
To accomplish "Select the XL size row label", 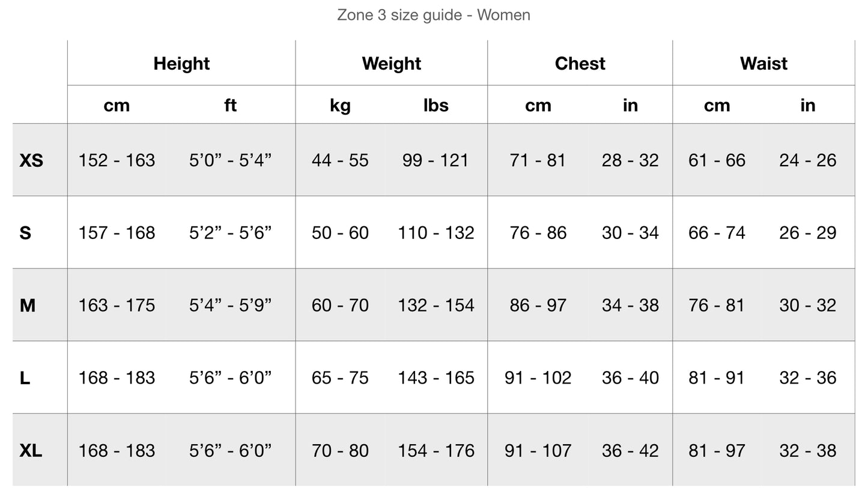I will tap(31, 451).
